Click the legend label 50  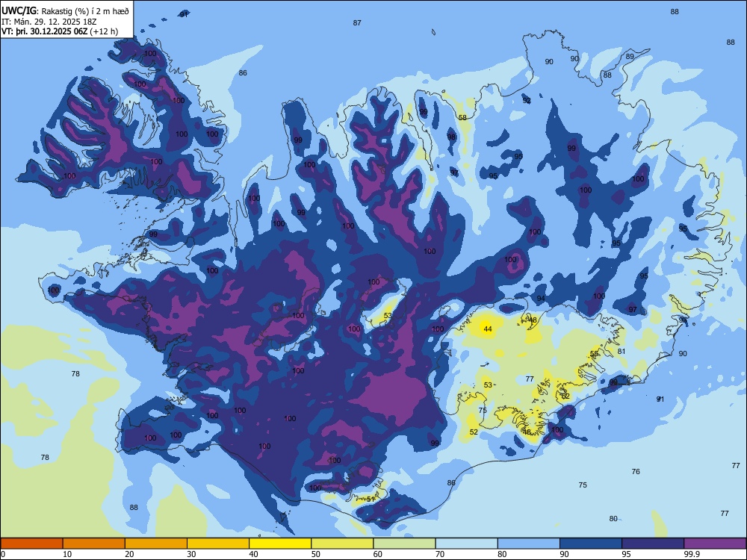(315, 554)
